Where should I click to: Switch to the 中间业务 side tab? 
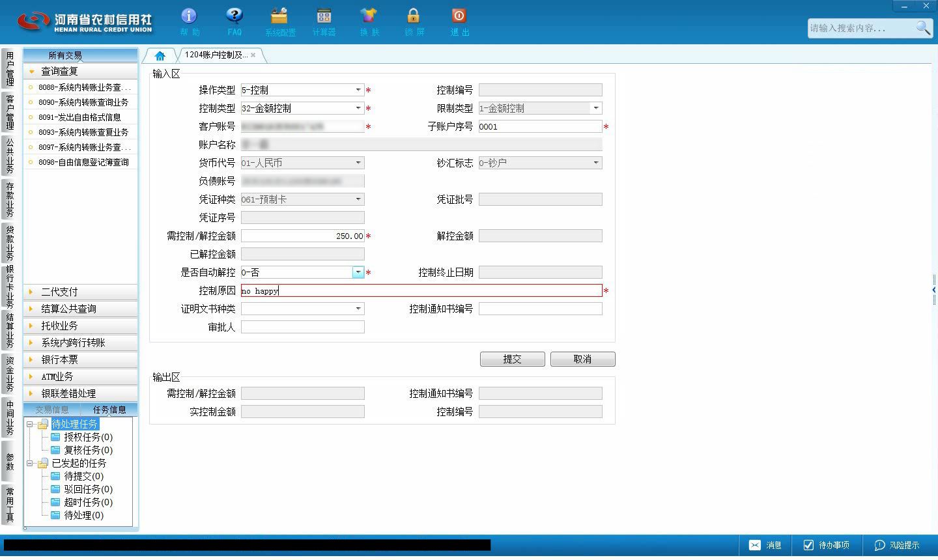[10, 417]
